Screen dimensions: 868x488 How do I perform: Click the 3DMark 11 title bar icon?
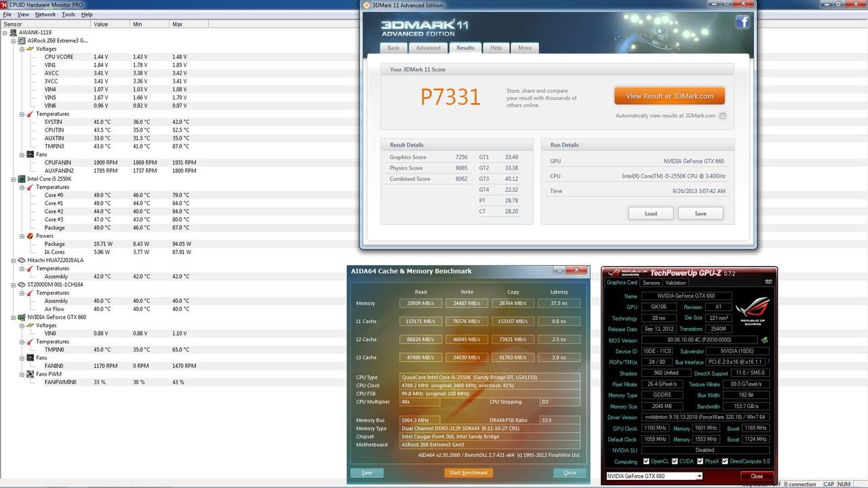pyautogui.click(x=366, y=5)
